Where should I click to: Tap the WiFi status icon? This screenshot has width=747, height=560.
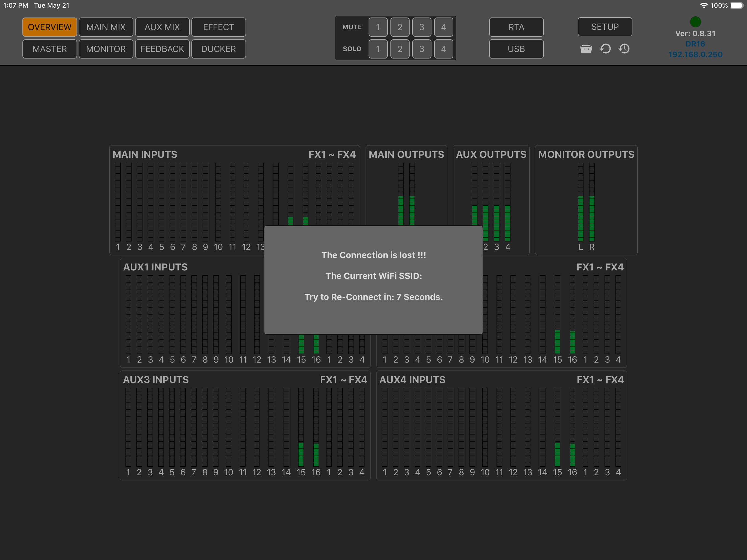click(704, 5)
